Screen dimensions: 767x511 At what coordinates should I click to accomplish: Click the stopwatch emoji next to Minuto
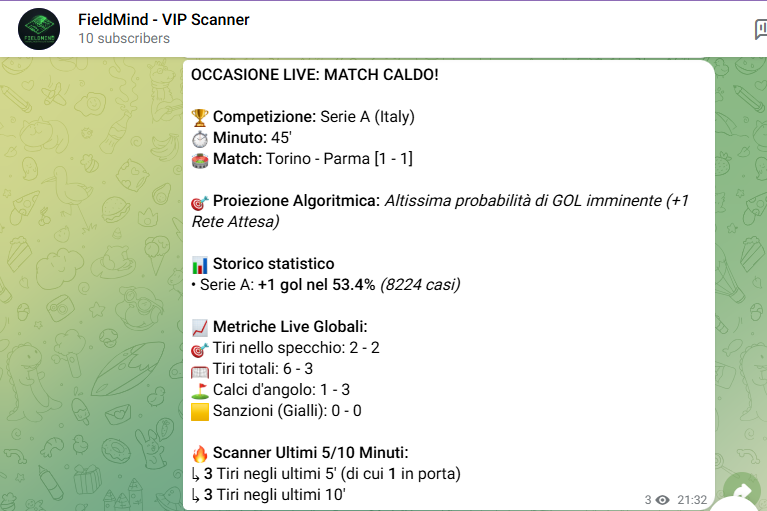(200, 138)
